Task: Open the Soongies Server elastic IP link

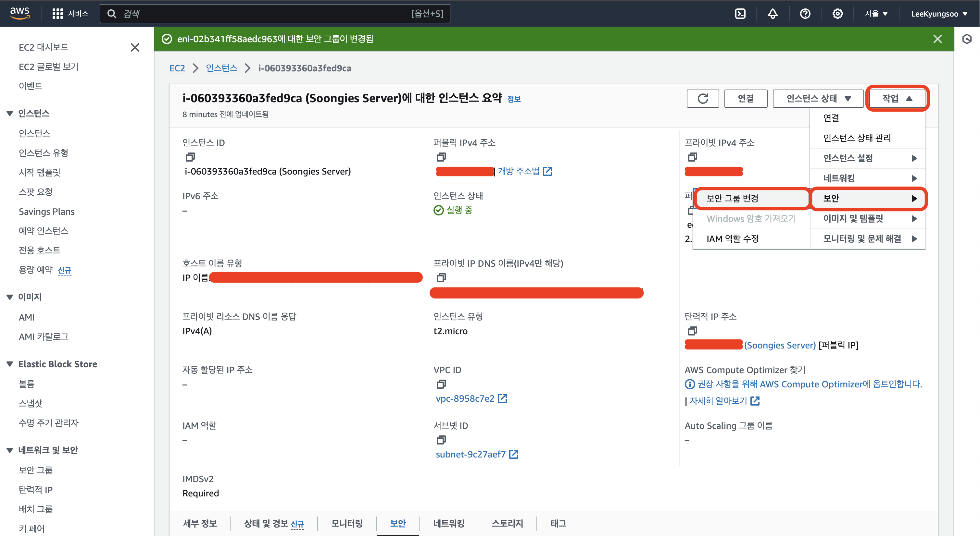Action: pyautogui.click(x=780, y=345)
